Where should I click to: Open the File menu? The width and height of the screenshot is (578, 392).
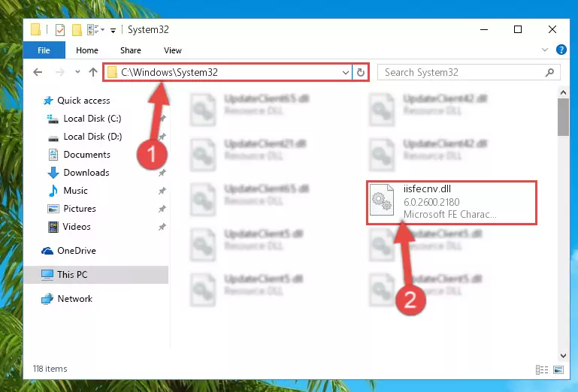tap(44, 50)
